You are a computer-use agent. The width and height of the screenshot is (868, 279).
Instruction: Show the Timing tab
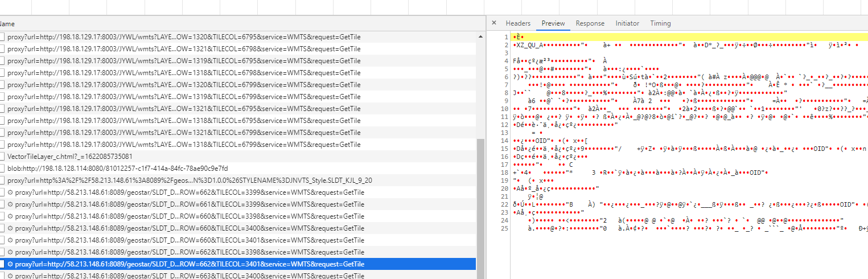pyautogui.click(x=660, y=23)
